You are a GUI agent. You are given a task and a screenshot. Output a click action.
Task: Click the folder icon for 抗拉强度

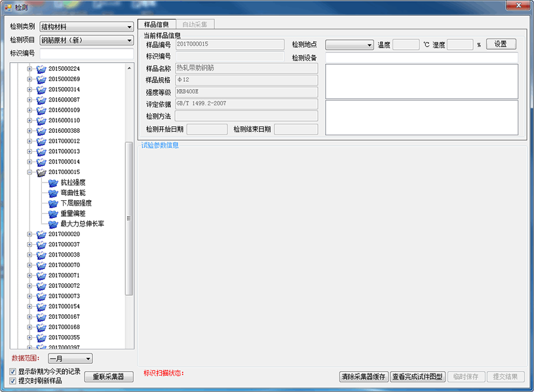point(54,183)
